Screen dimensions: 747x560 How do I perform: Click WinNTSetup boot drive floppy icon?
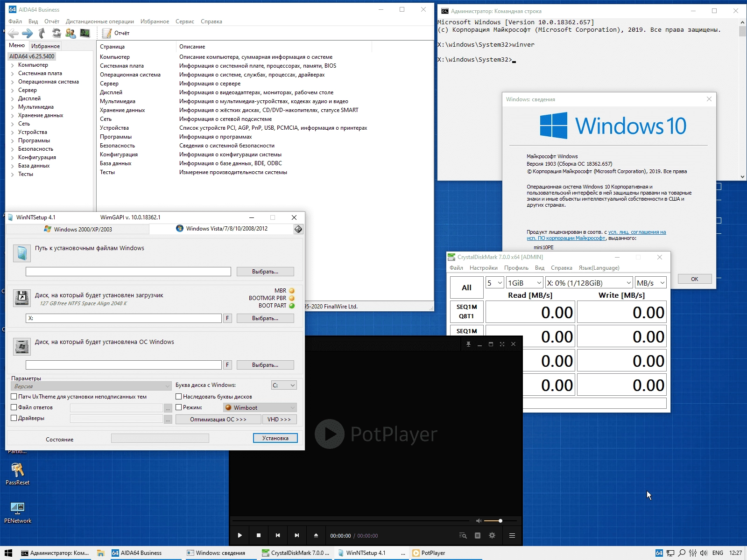pyautogui.click(x=22, y=298)
